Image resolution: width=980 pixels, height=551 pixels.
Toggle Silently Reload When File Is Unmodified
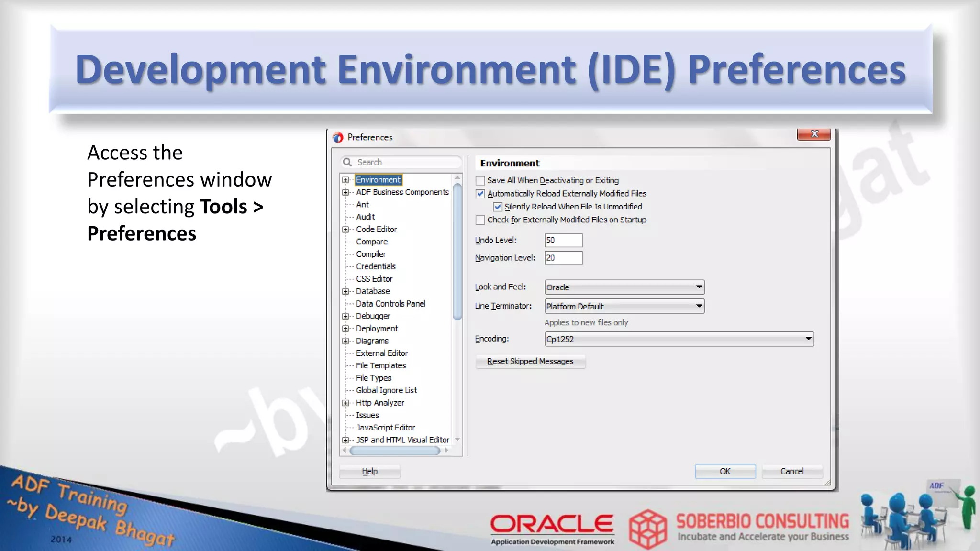(498, 207)
